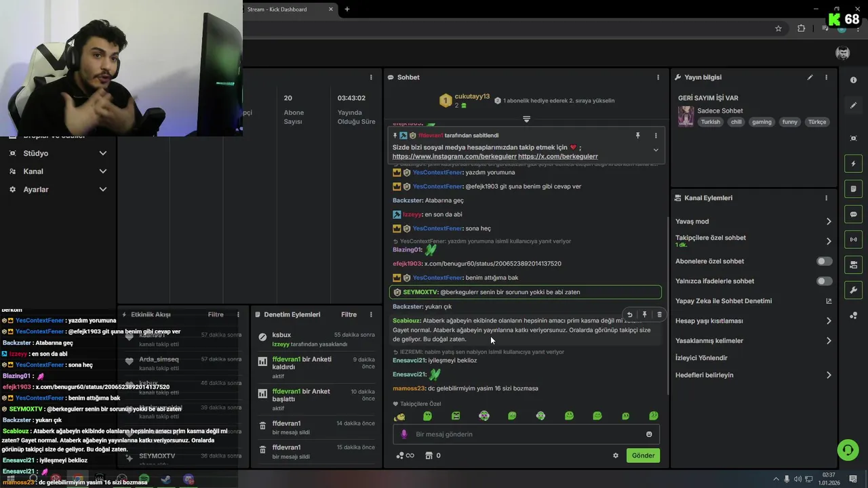
Task: Unpin the pinned chat message via pin icon
Action: pyautogui.click(x=637, y=136)
